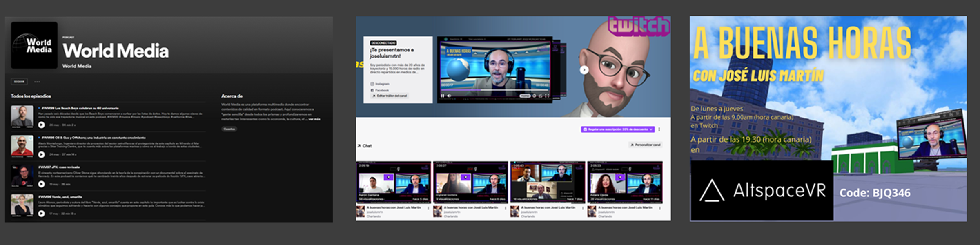
Task: Play the #WM98 Oil & Gas episode
Action: point(41,154)
